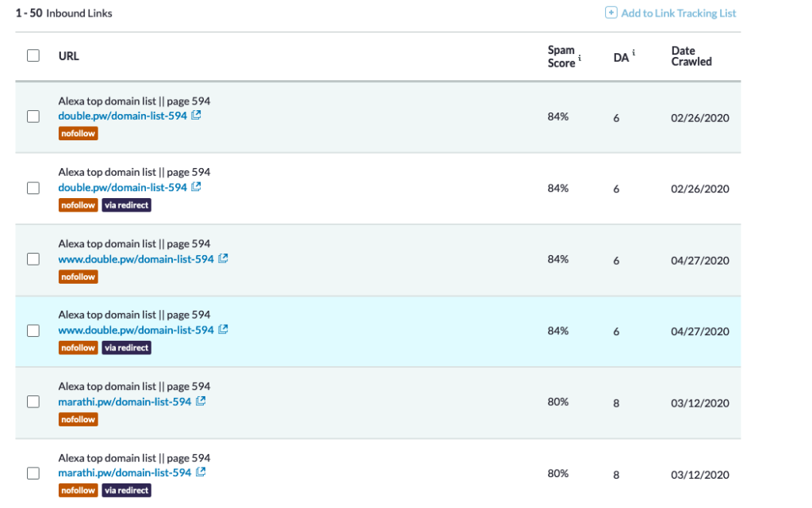812x508 pixels.
Task: Toggle the select-all checkbox in header
Action: [33, 55]
